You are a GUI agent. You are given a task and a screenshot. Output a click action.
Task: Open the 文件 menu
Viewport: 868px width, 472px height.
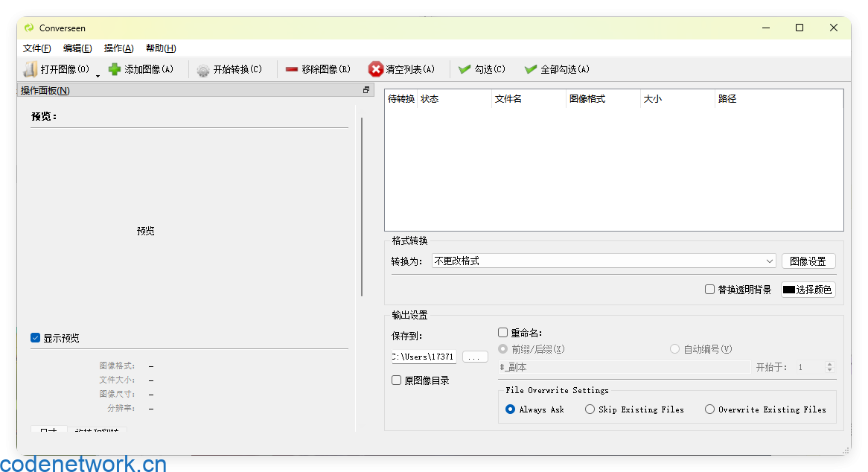click(35, 48)
